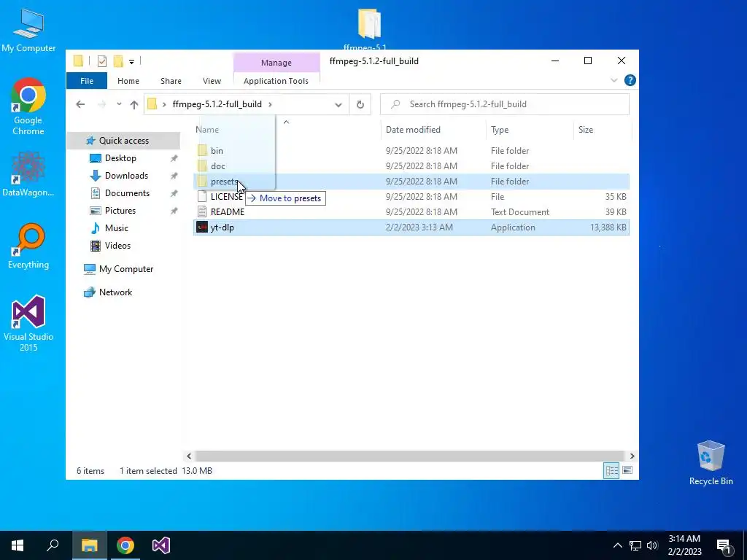
Task: Click the 13,388 KB size cell
Action: click(608, 227)
